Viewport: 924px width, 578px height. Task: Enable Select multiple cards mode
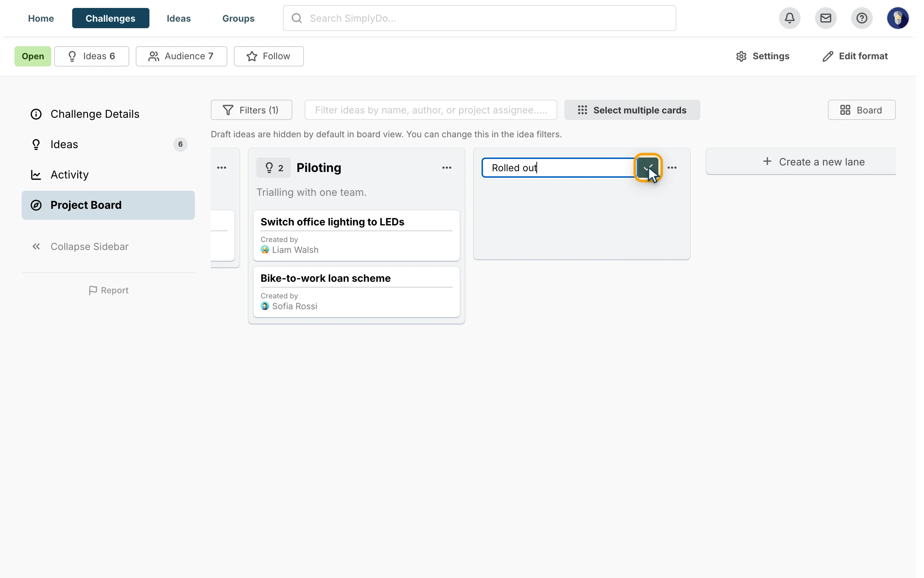click(x=632, y=110)
